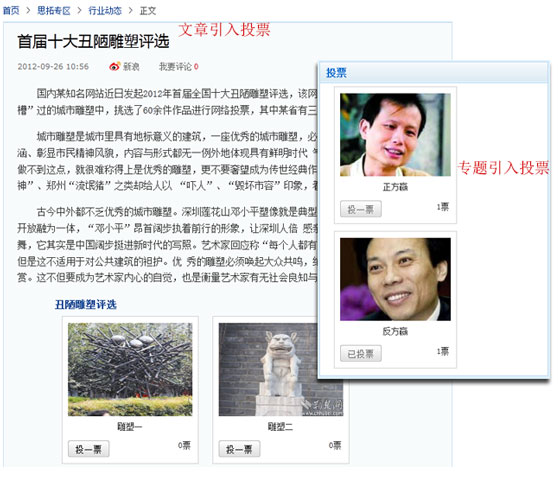Vote for 雕塑一 with 投一票 button
Image resolution: width=560 pixels, height=477 pixels.
[x=89, y=449]
